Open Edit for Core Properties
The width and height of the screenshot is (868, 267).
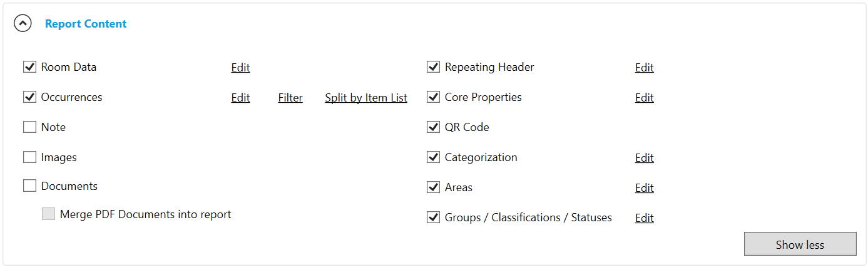point(644,98)
